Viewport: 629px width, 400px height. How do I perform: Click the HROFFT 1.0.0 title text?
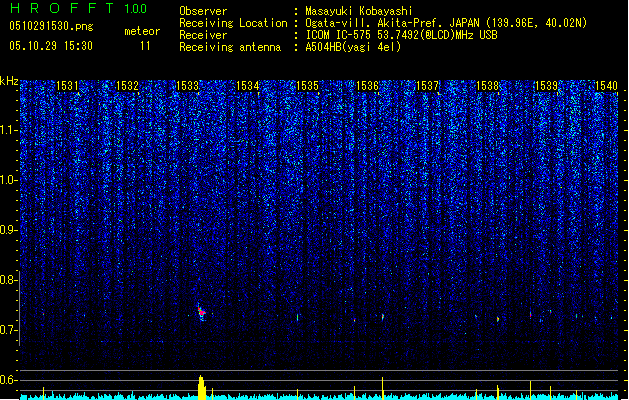pos(79,8)
